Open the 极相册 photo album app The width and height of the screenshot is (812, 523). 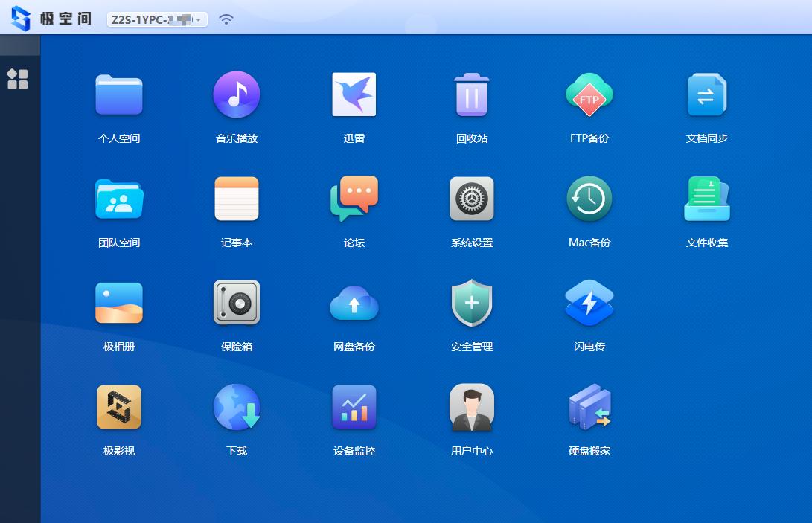119,304
